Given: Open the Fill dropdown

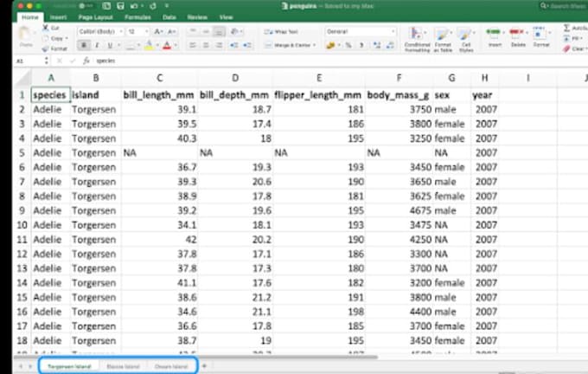Looking at the screenshot, I should pos(574,38).
